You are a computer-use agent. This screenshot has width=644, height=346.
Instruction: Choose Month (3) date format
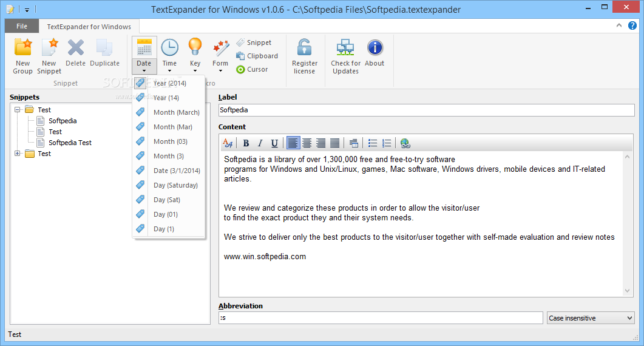(x=168, y=156)
